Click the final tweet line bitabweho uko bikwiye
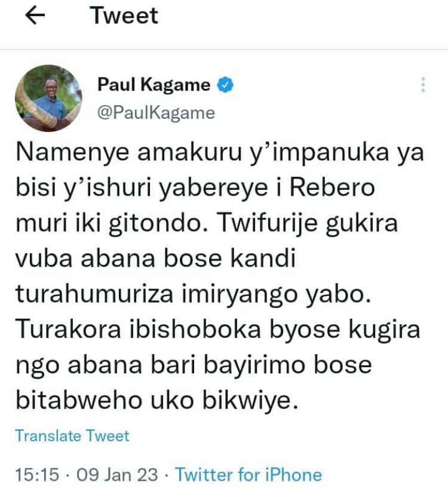This screenshot has width=448, height=501. coord(157,401)
